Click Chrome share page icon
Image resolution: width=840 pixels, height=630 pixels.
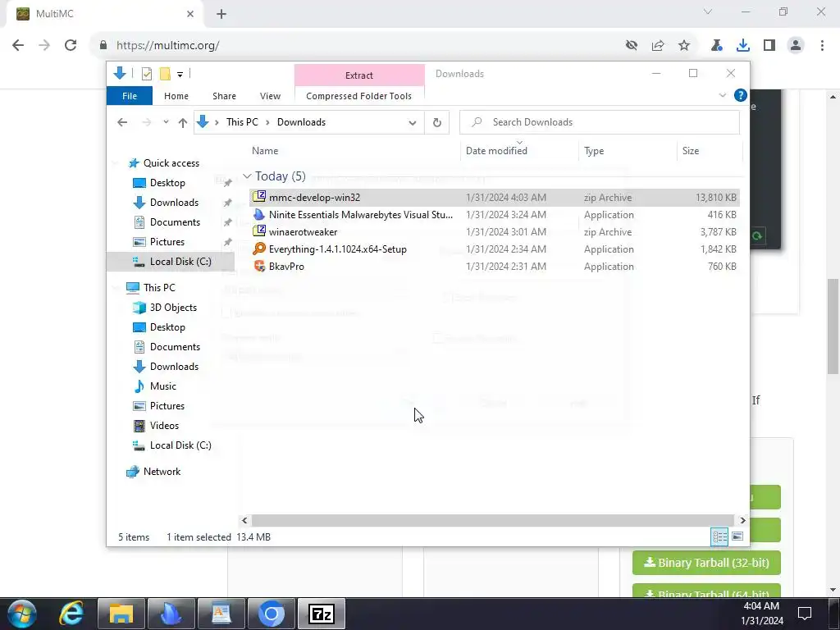(x=658, y=46)
